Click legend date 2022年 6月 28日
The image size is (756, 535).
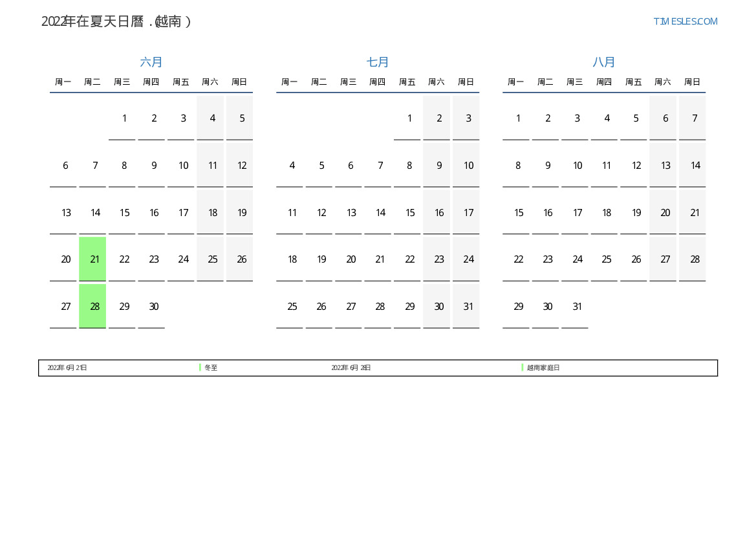[351, 367]
